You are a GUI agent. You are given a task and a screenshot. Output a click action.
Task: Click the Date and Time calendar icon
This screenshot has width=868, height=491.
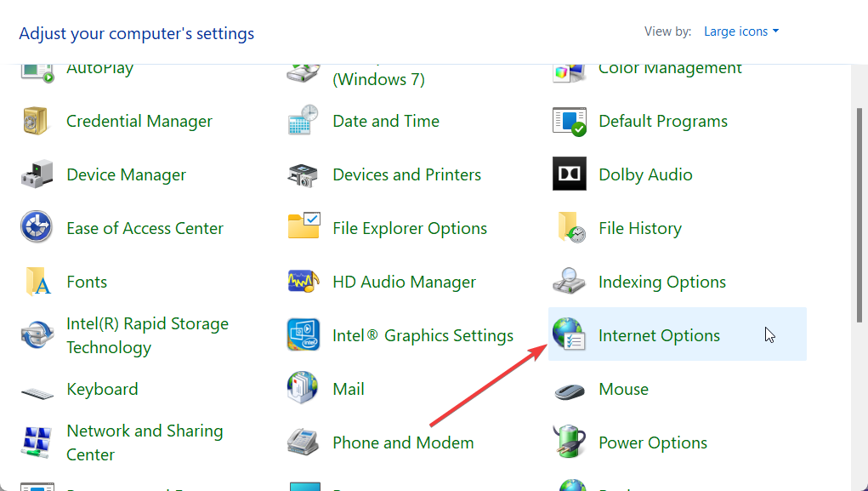[x=304, y=120]
